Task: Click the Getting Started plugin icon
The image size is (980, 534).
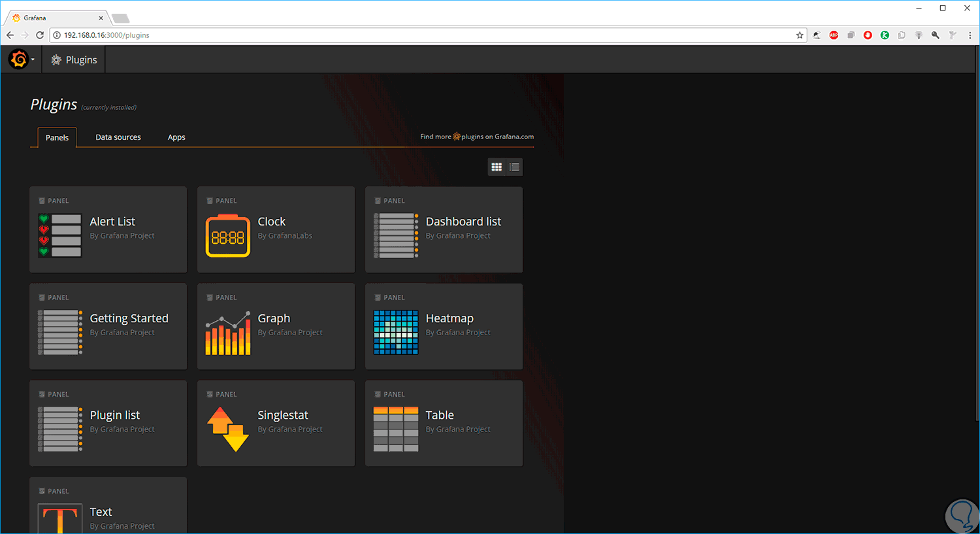Action: click(x=60, y=332)
